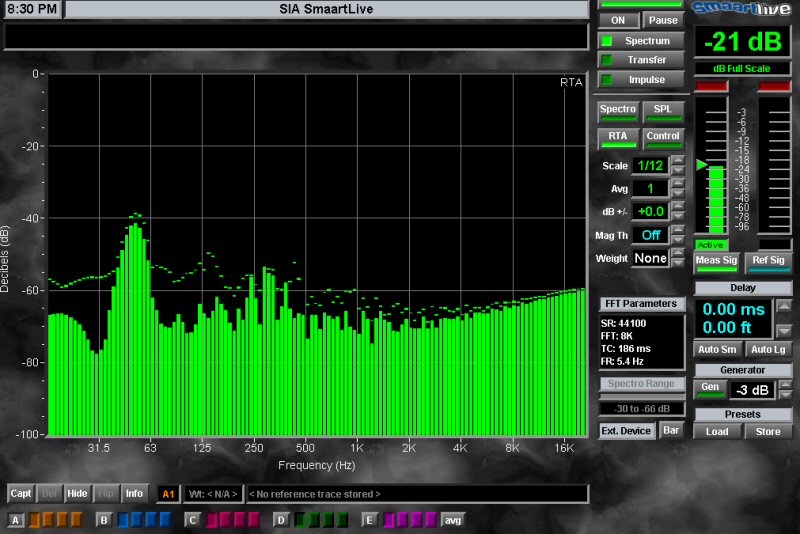This screenshot has width=800, height=534.
Task: Click the generator level field showing -3 dB
Action: point(753,390)
